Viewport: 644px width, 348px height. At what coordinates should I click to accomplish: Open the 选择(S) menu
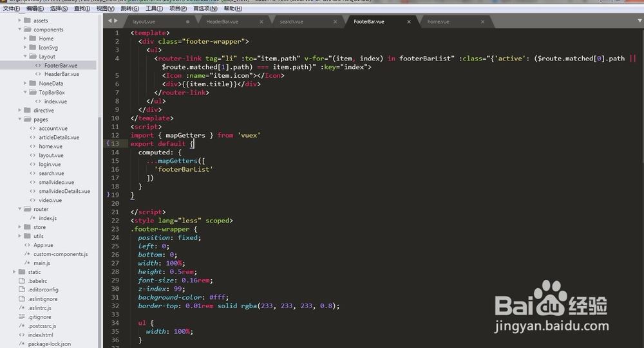point(59,8)
